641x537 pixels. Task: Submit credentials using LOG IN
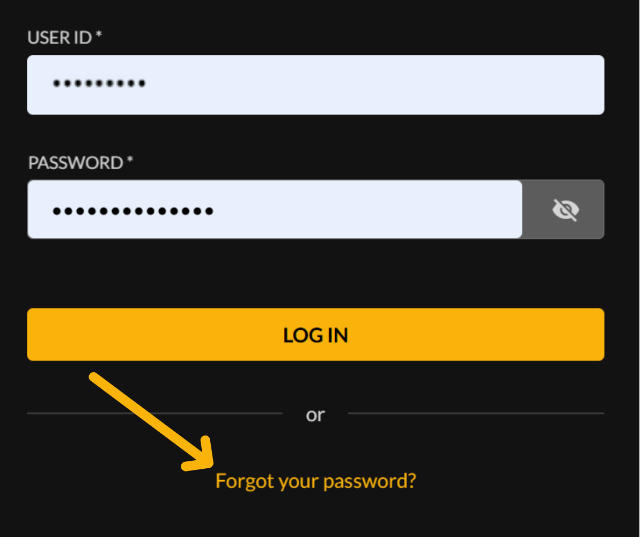[x=315, y=334]
